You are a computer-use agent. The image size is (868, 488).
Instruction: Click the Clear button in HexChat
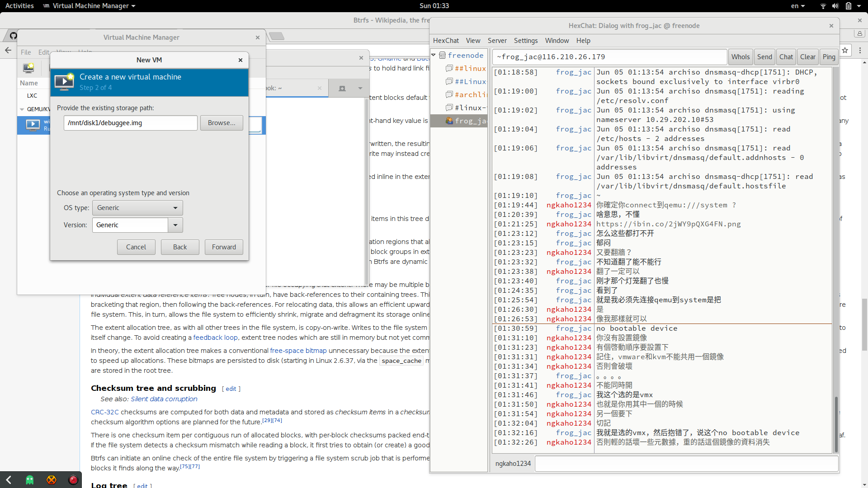808,57
